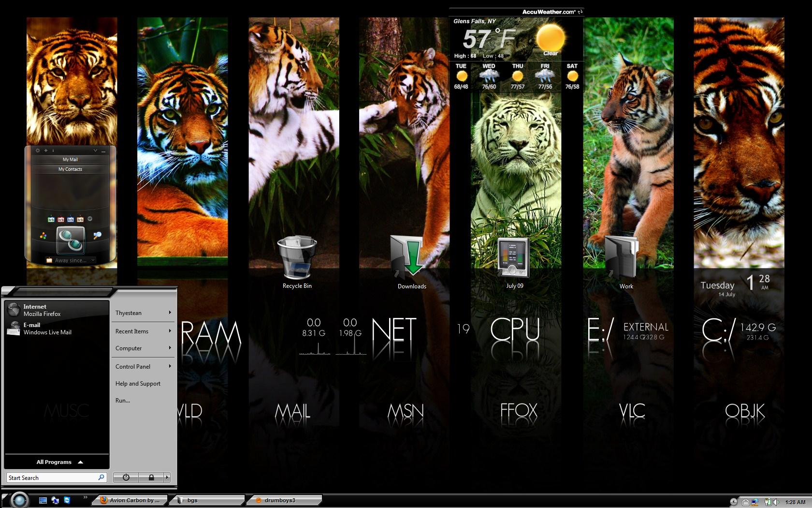The width and height of the screenshot is (812, 508).
Task: Click the CPU meter text
Action: (515, 329)
